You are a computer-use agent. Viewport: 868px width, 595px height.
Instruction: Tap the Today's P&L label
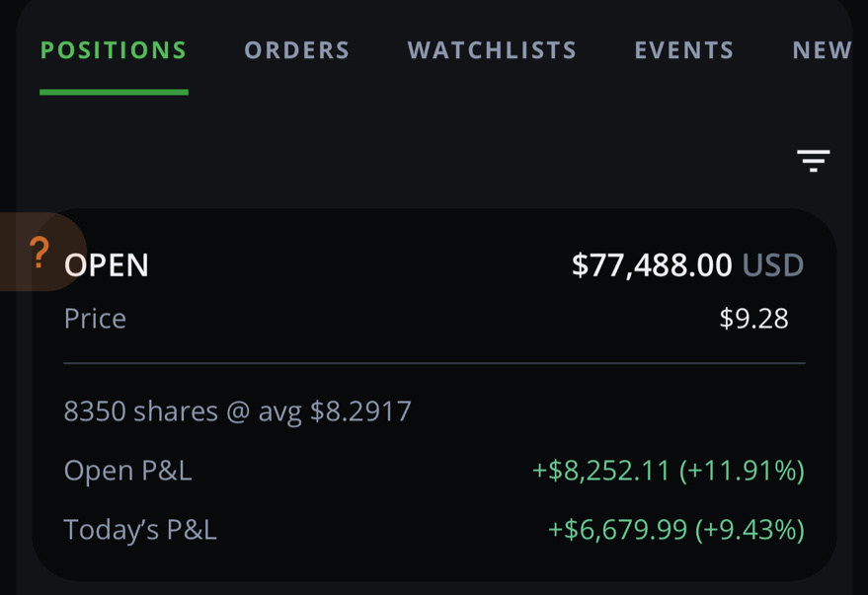pos(140,530)
